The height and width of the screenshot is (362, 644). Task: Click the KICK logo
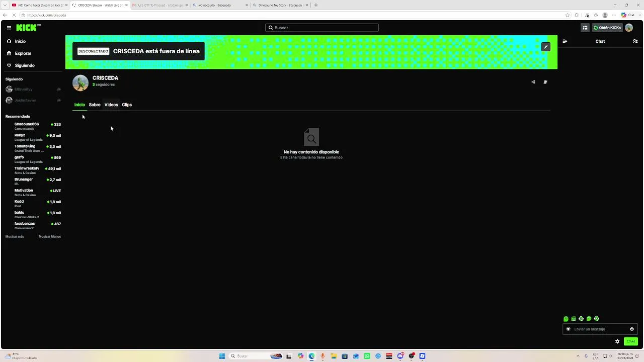(28, 28)
